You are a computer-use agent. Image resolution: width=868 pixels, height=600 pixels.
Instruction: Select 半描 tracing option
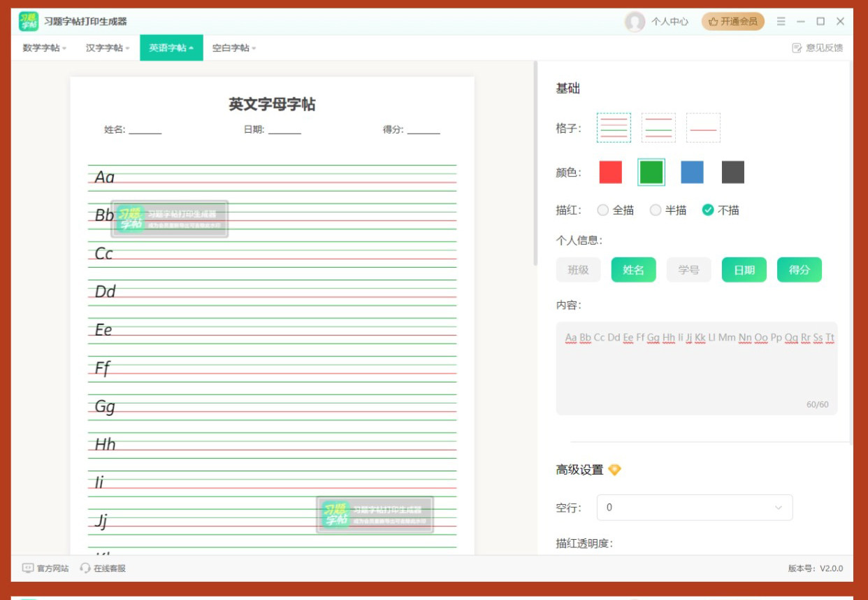tap(668, 210)
